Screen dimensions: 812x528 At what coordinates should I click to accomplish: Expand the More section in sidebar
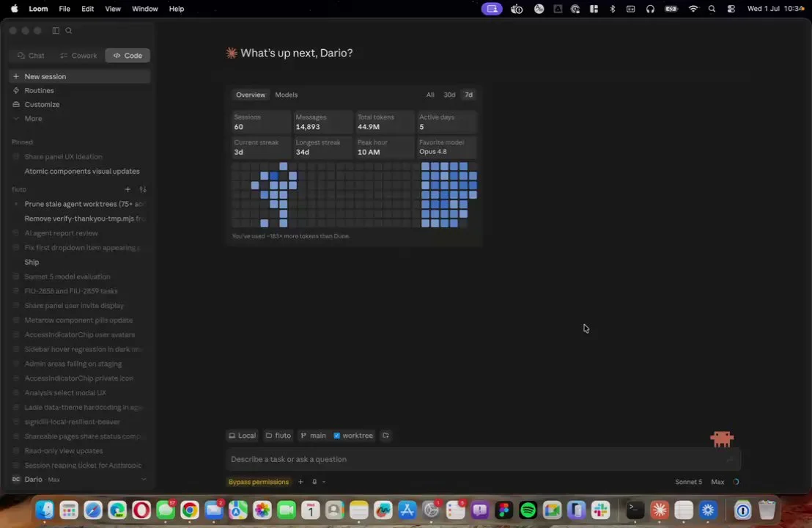point(33,119)
